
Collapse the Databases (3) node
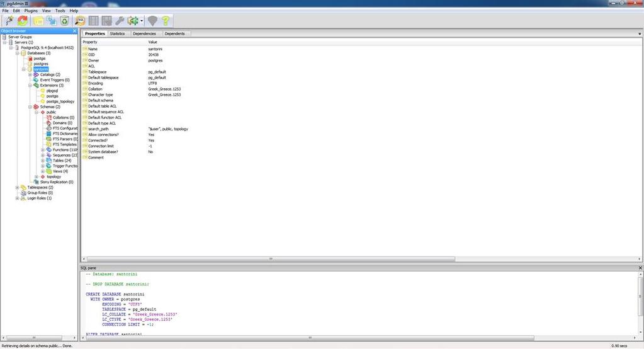coord(17,53)
